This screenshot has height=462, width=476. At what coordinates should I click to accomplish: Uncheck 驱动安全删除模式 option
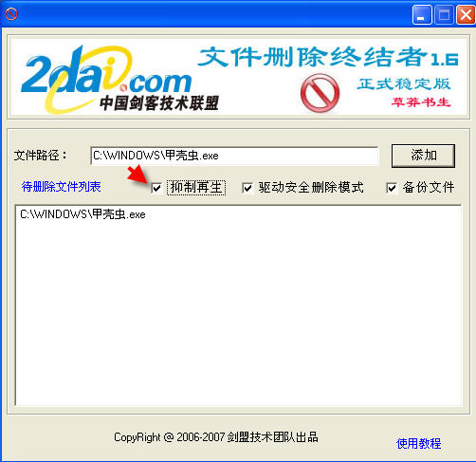[247, 188]
